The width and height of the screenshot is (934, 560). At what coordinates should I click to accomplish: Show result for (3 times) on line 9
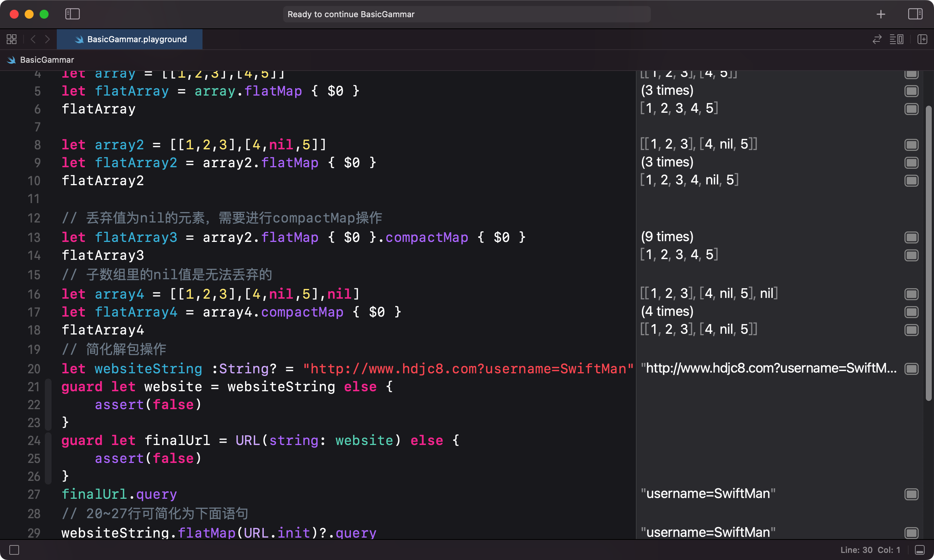(x=911, y=163)
